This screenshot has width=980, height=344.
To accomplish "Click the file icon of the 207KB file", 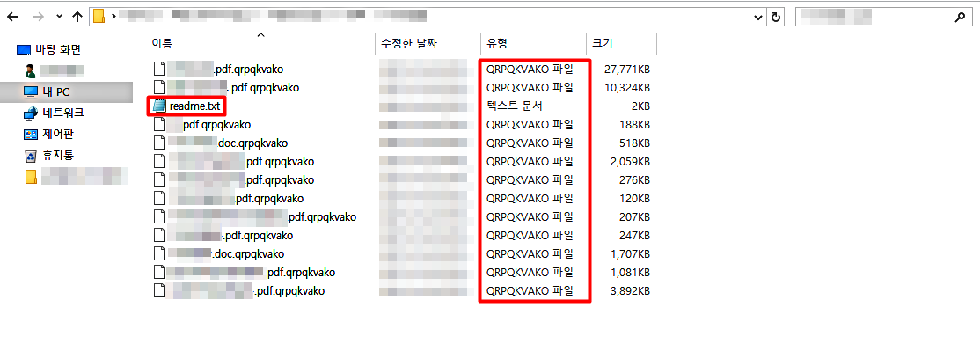I will click(x=158, y=217).
